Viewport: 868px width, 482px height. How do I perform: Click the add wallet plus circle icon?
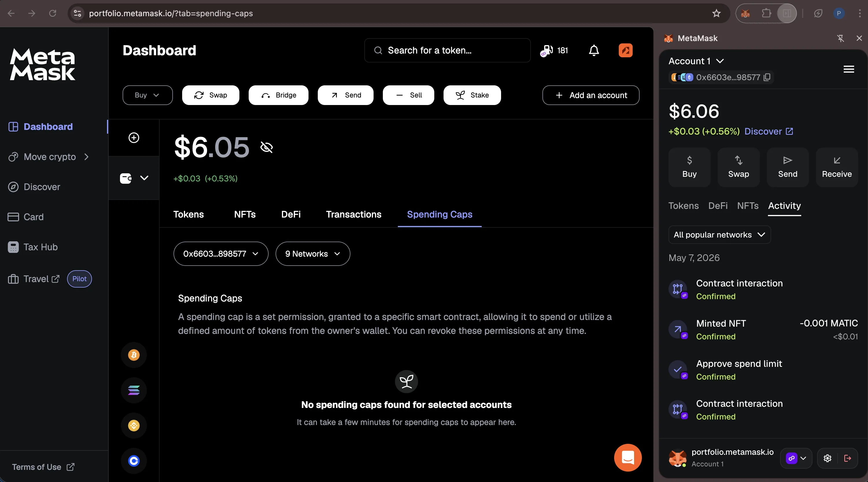(134, 137)
